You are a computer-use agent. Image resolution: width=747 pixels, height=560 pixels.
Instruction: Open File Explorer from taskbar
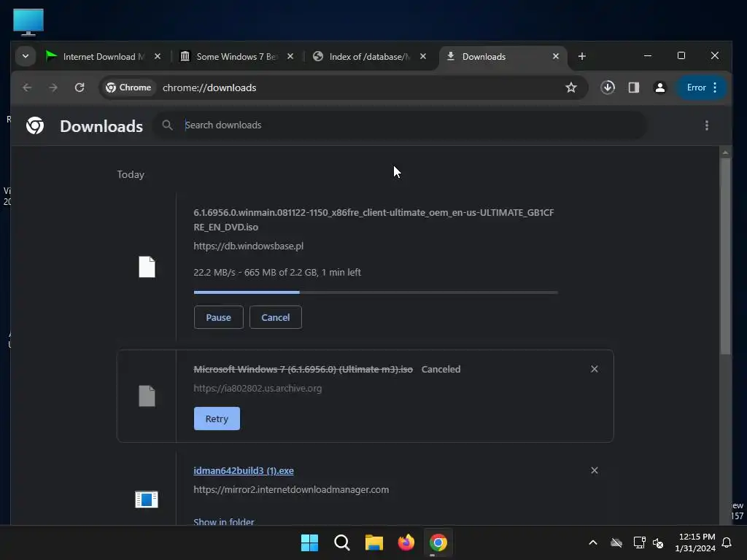374,542
